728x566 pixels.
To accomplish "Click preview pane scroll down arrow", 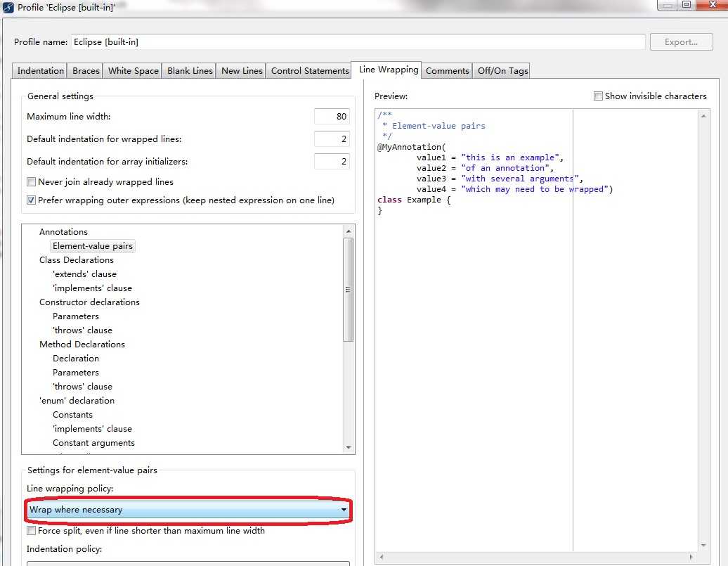I will [x=703, y=545].
